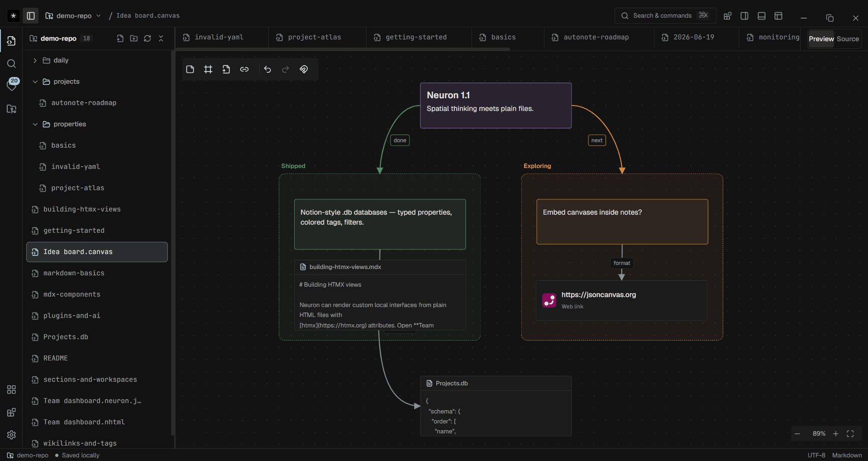Click the 'next' edge label
This screenshot has width=868, height=461.
coord(597,140)
